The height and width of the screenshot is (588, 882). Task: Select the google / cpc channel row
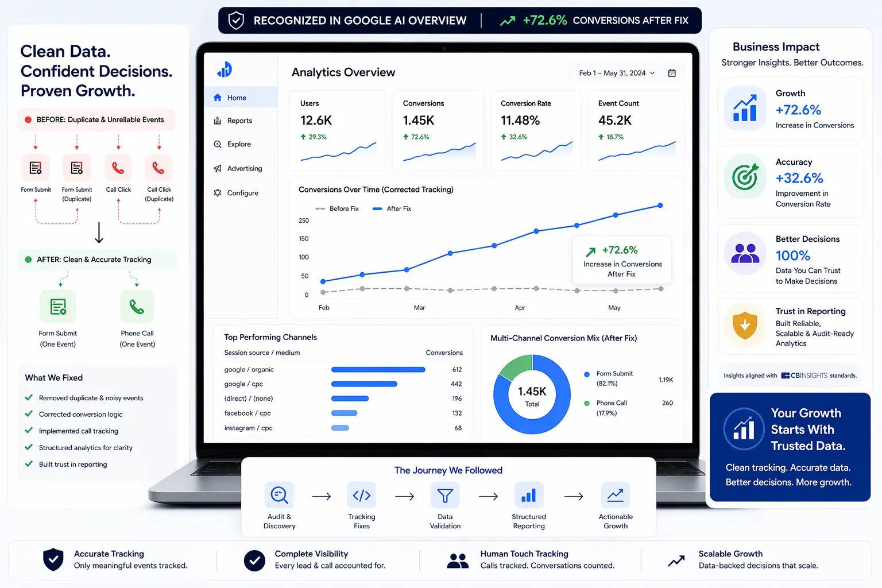click(343, 384)
